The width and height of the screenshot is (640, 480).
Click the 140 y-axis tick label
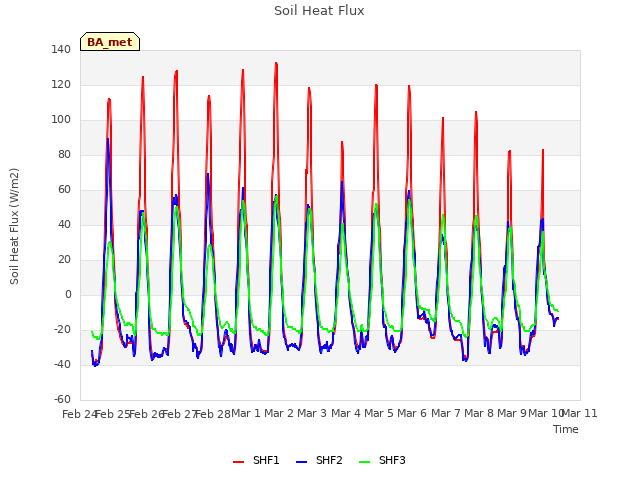[x=61, y=49]
